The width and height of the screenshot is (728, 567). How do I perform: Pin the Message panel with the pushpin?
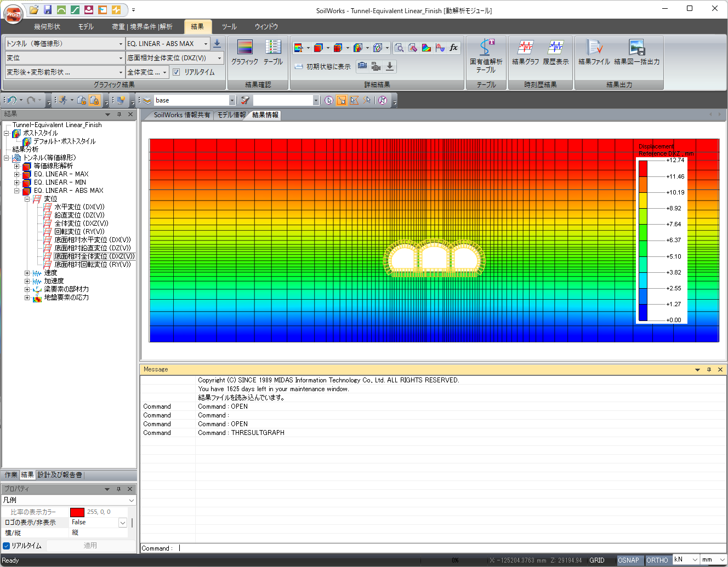pos(709,370)
